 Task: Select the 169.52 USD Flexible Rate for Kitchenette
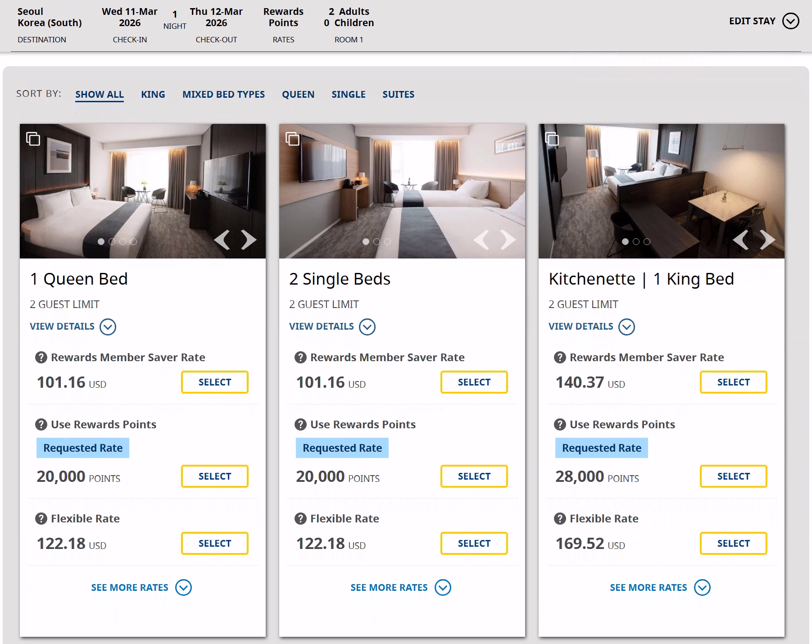733,544
